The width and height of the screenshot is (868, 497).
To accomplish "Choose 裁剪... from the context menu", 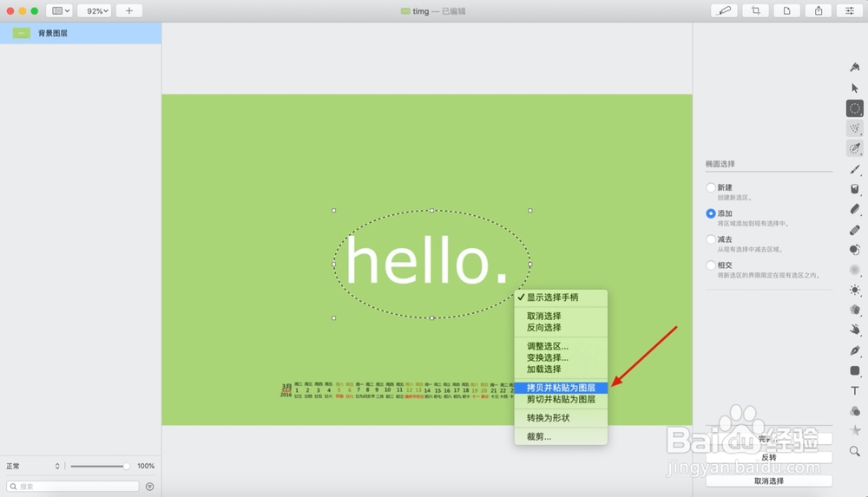I will [x=561, y=436].
